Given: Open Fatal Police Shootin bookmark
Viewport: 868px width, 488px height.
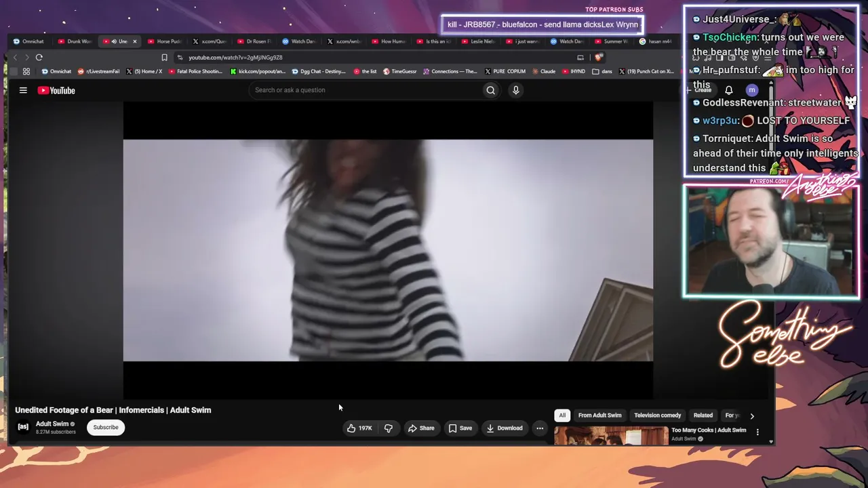Looking at the screenshot, I should 195,71.
